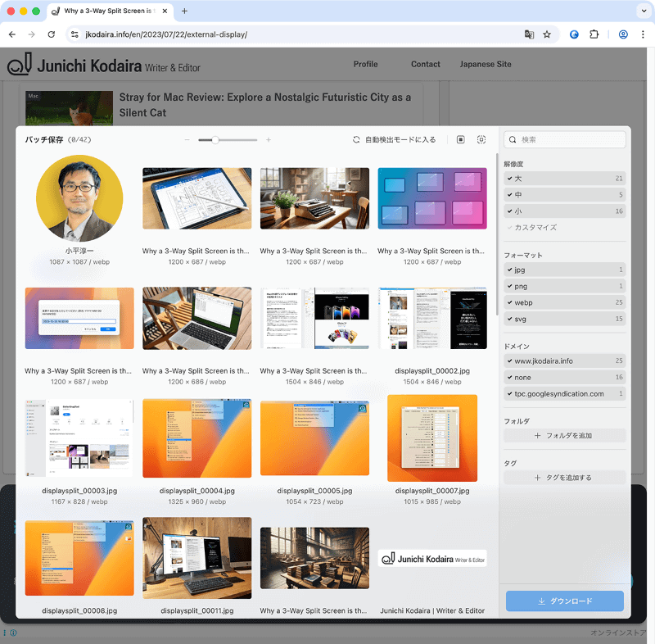Click the select-all square icon in the toolbar
This screenshot has width=655, height=644.
click(461, 139)
